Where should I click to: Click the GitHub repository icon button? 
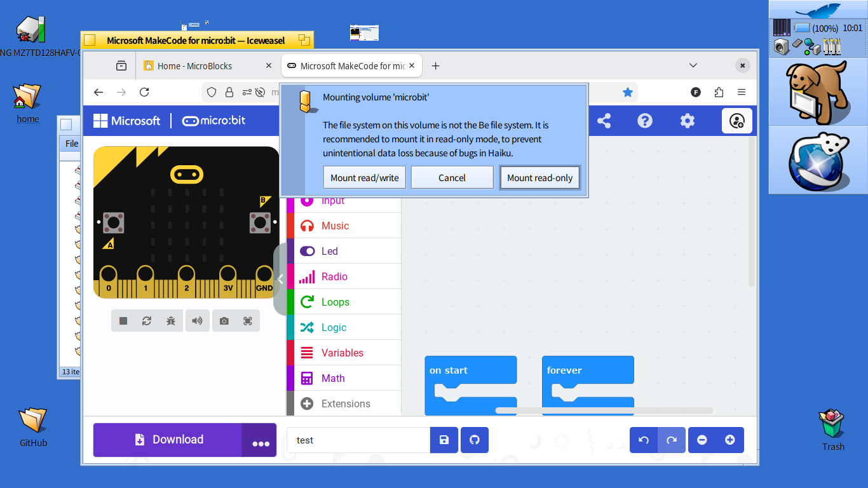[475, 440]
